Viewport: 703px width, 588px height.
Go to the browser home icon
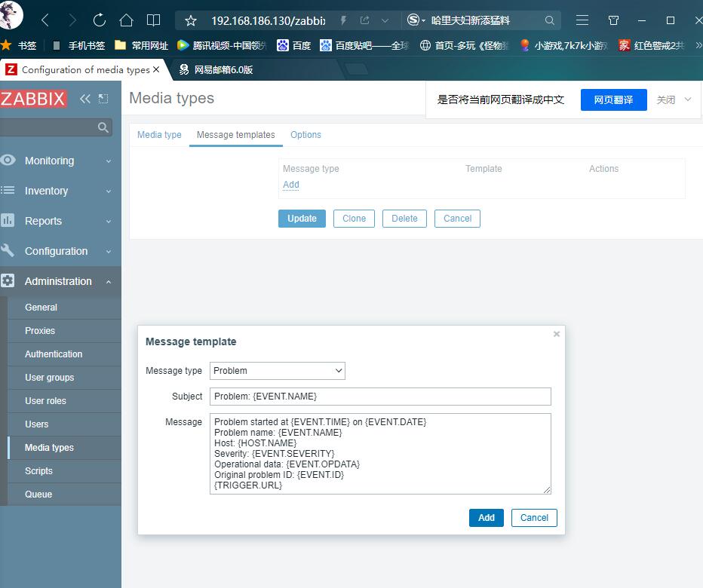pos(127,20)
